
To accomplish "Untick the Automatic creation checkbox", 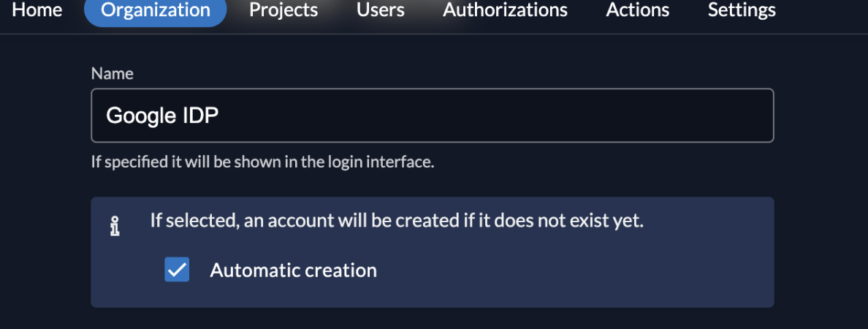I will [x=177, y=270].
